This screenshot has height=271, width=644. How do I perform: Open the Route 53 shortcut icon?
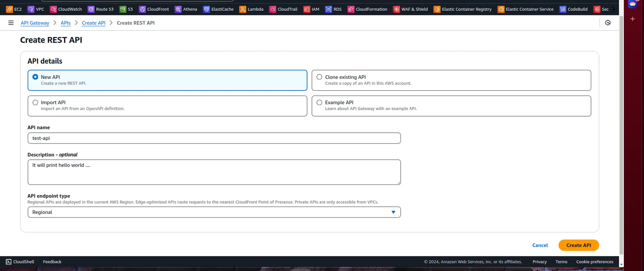tap(91, 9)
